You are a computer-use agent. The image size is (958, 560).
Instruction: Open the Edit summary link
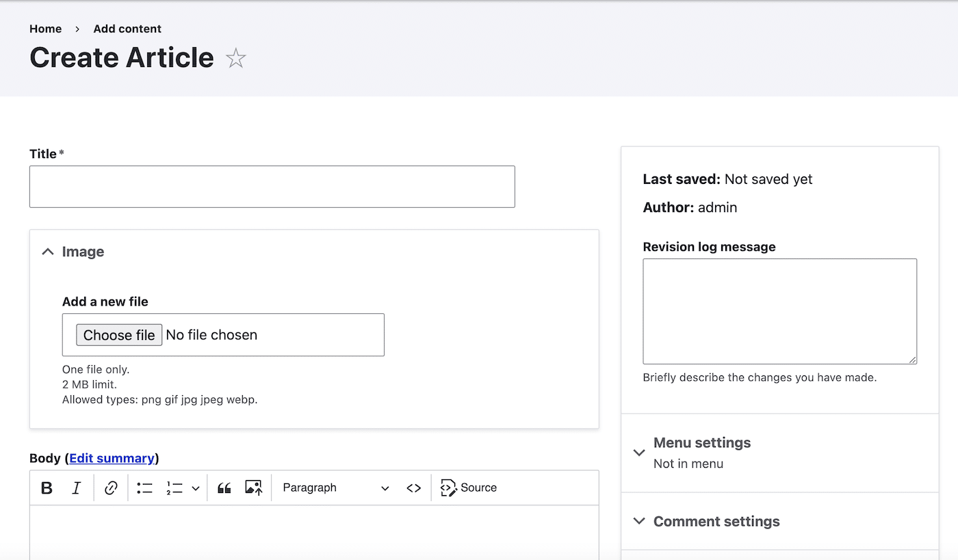tap(112, 458)
